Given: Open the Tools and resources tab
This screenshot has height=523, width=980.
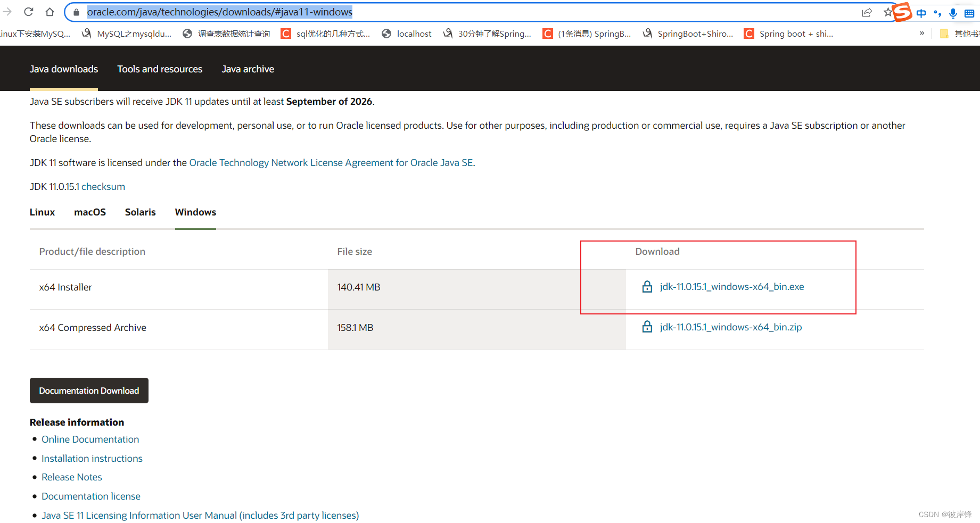Looking at the screenshot, I should 160,69.
